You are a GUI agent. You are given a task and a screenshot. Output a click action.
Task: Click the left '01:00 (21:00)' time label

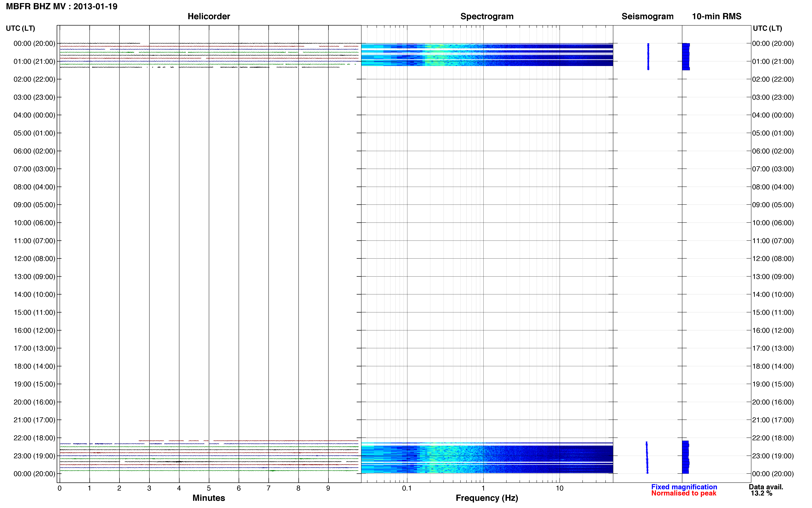tap(34, 62)
